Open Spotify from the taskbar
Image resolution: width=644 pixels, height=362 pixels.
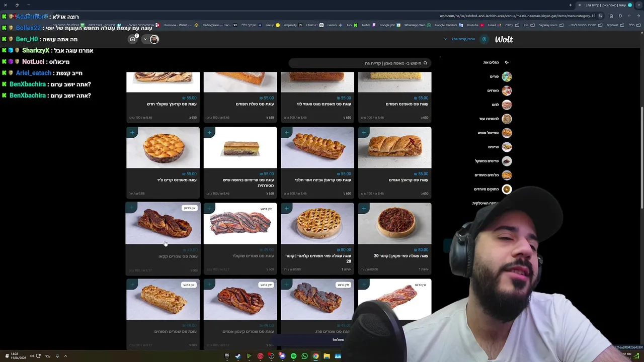coord(293,356)
